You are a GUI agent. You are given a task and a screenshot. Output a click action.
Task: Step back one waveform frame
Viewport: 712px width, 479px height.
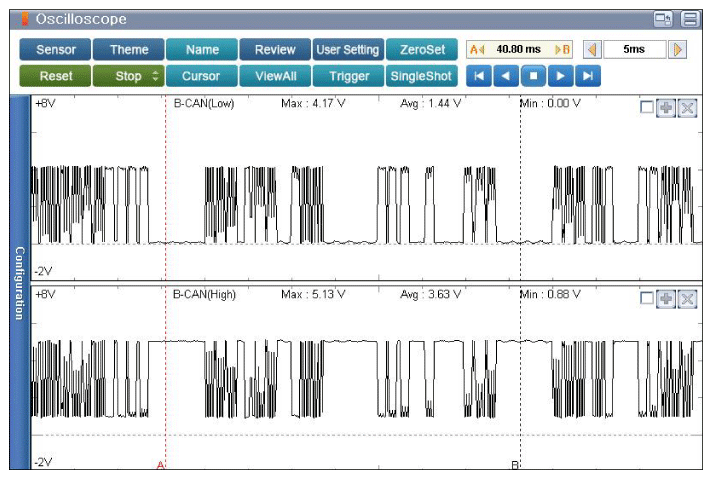point(508,76)
